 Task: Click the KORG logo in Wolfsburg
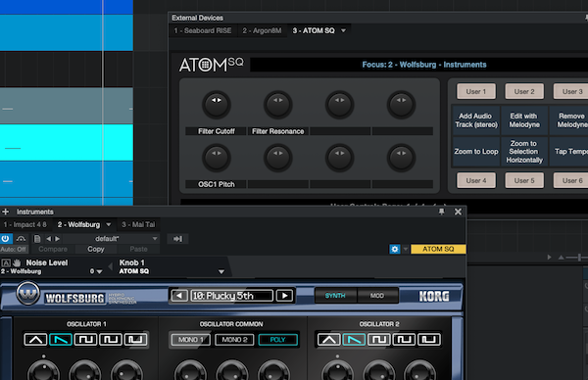point(434,297)
